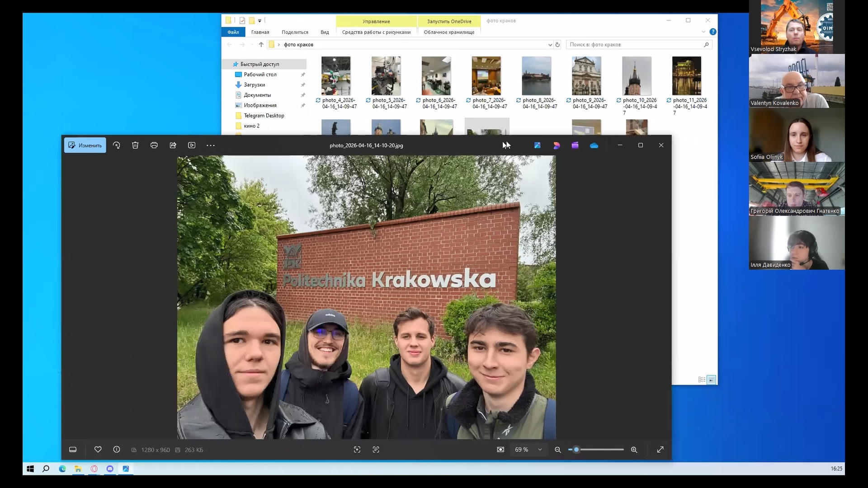Screen dimensions: 868x488
Task: Open the Вид ribbon tab
Action: (325, 32)
